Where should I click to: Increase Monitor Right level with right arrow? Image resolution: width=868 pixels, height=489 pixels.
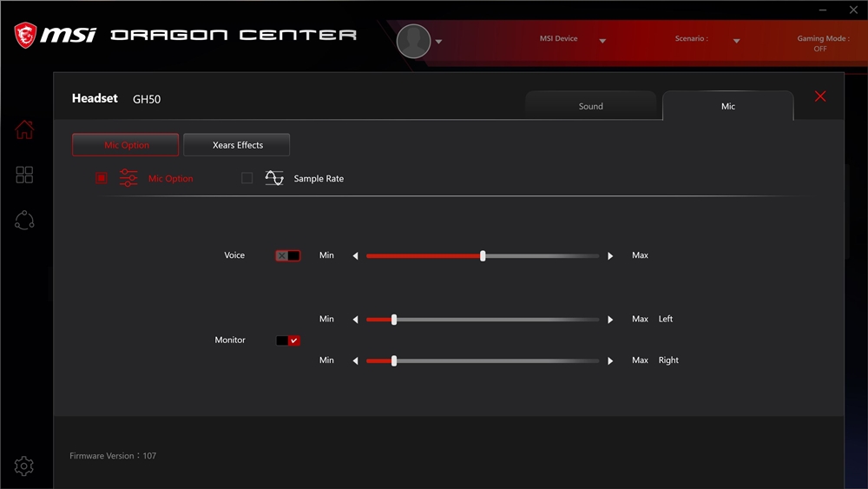click(610, 361)
